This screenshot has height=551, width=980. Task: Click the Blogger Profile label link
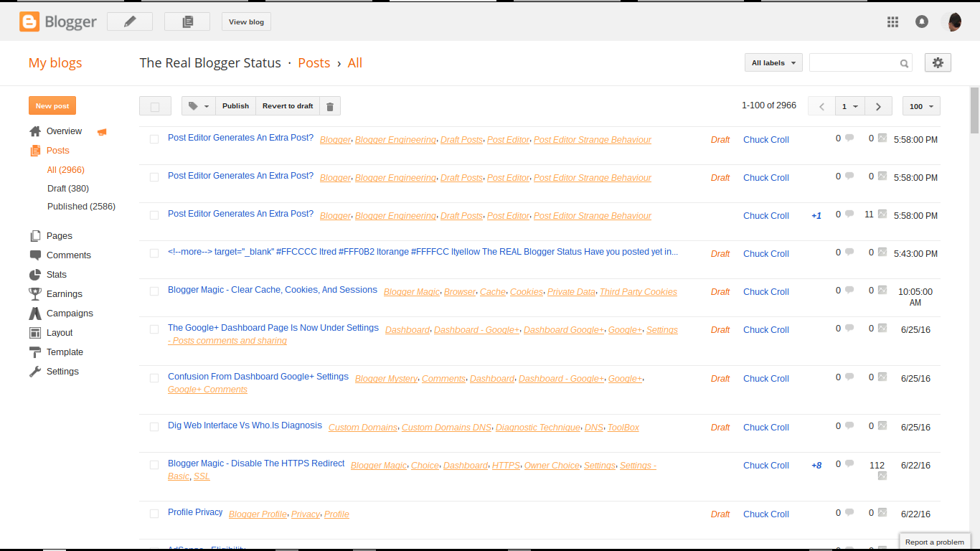258,514
